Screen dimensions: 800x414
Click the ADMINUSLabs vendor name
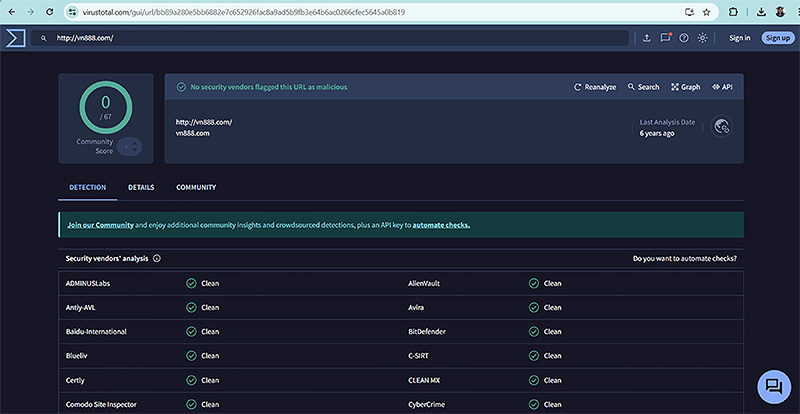click(88, 283)
